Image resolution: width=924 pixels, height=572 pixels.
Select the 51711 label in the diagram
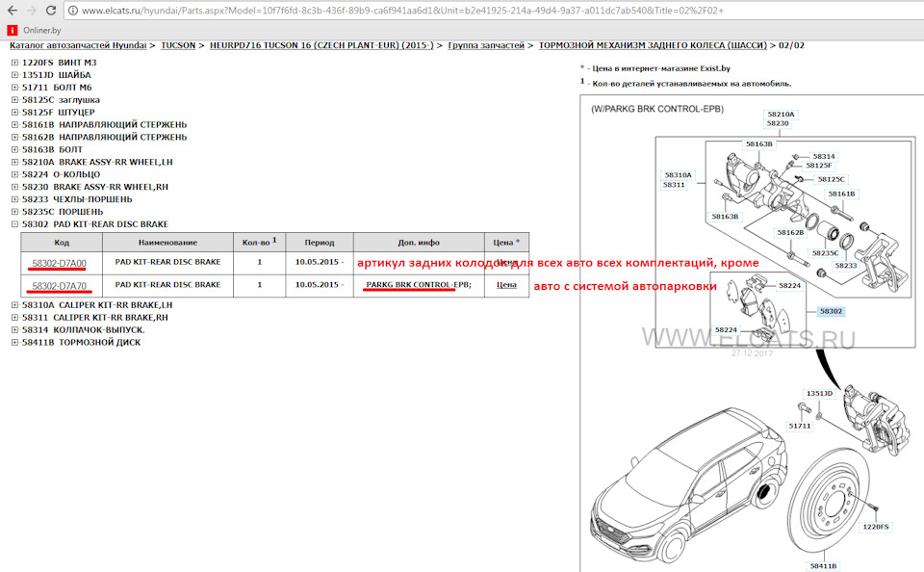tap(800, 426)
